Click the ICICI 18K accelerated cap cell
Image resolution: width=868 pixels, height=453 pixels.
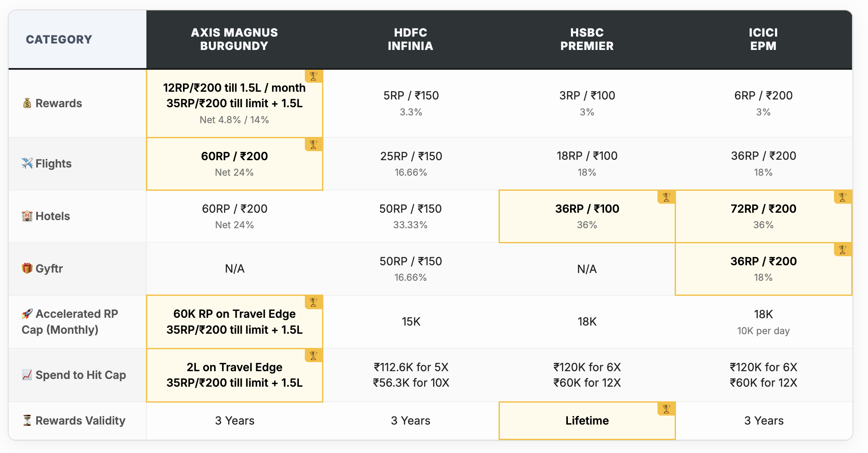tap(763, 322)
